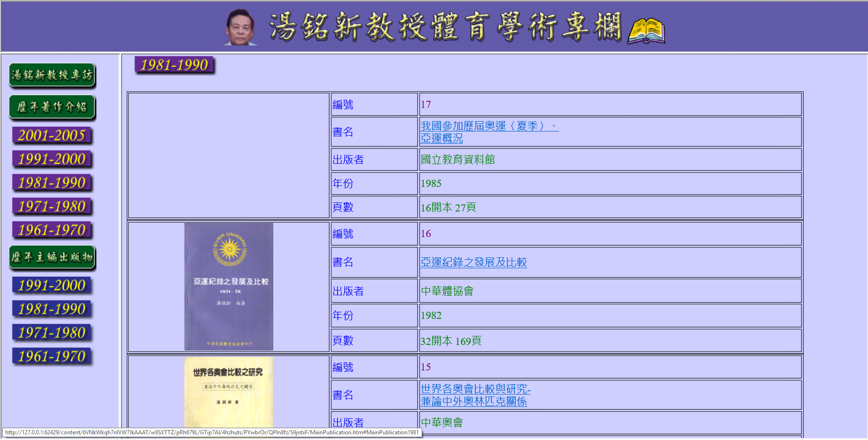Open blue 1961-1970 under 歷年主編出版物
The image size is (868, 440).
pos(52,357)
